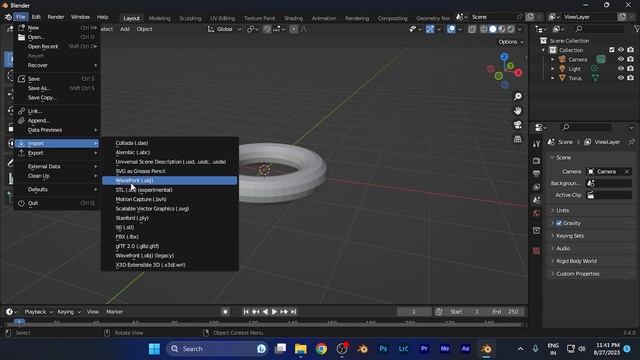Hide Torus in viewport via eye icon
The height and width of the screenshot is (360, 640).
[621, 78]
